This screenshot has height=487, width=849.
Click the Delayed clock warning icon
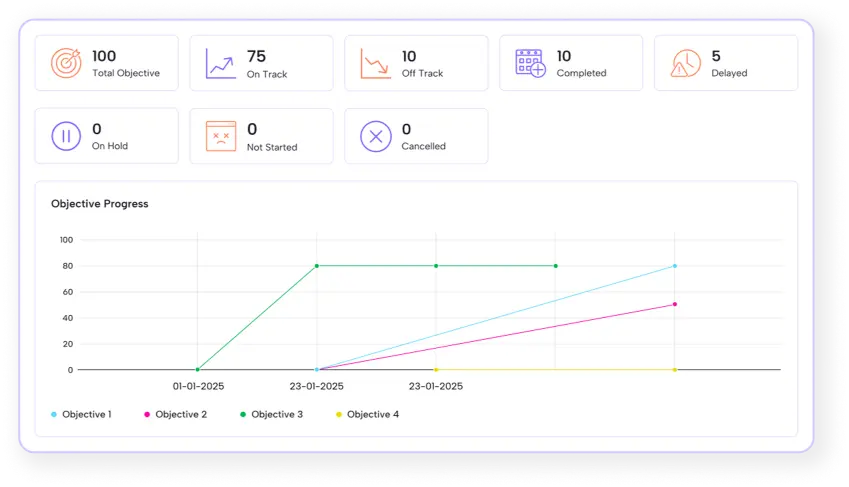coord(686,64)
